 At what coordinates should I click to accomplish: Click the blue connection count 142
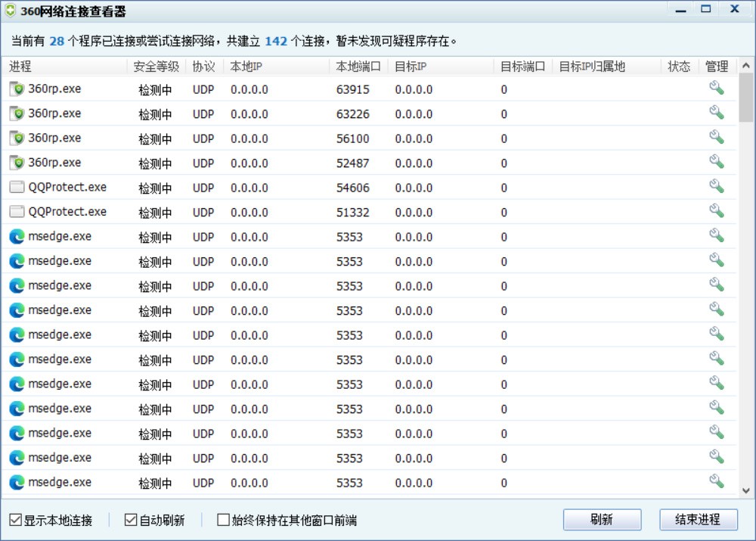pyautogui.click(x=276, y=41)
